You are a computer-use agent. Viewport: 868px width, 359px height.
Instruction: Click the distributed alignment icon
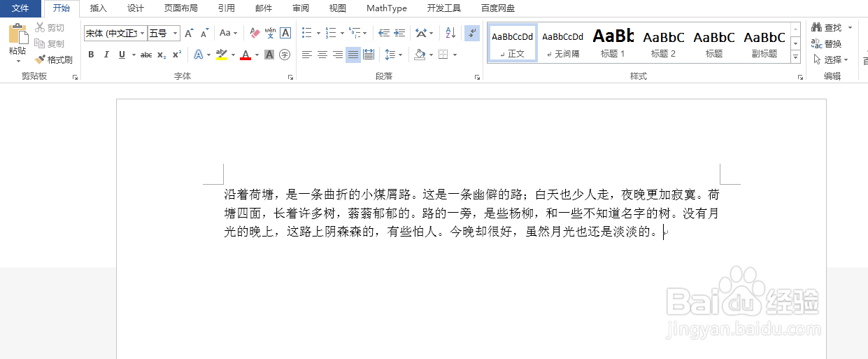[369, 55]
